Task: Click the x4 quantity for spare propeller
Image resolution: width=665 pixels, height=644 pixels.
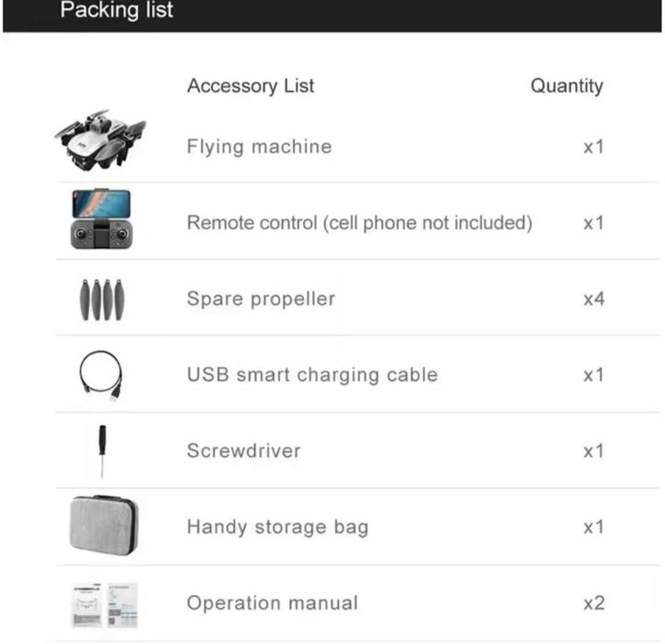Action: (594, 299)
